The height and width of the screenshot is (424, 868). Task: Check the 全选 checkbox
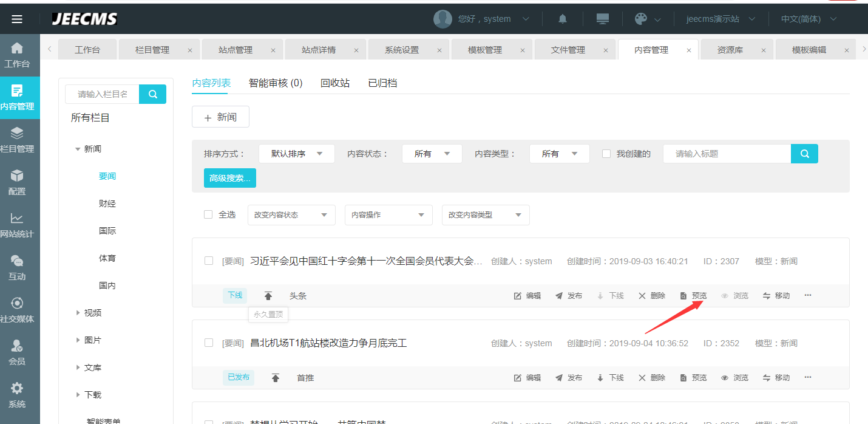coord(208,214)
